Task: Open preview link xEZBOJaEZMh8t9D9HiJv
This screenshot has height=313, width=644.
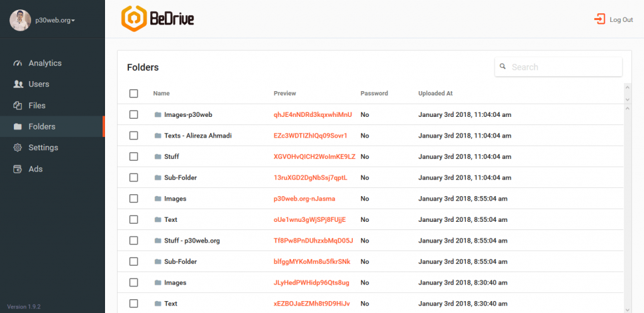Action: pyautogui.click(x=312, y=304)
